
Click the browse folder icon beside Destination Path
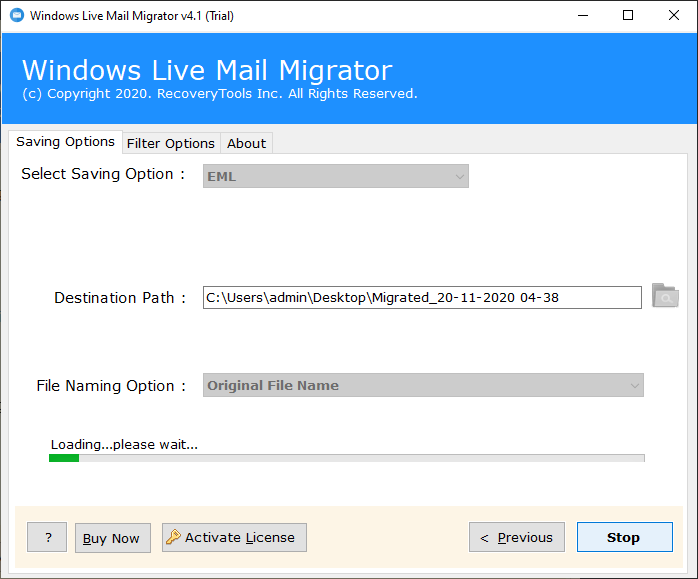665,296
